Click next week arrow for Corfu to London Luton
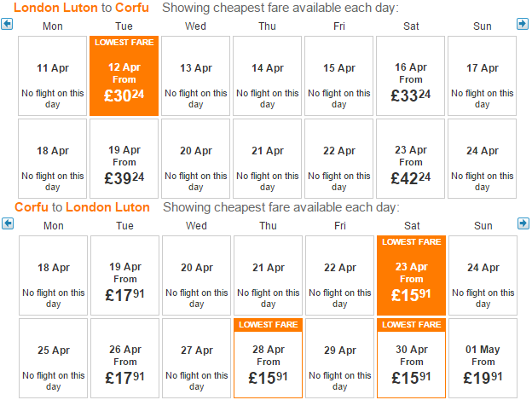The height and width of the screenshot is (400, 532). [x=523, y=223]
